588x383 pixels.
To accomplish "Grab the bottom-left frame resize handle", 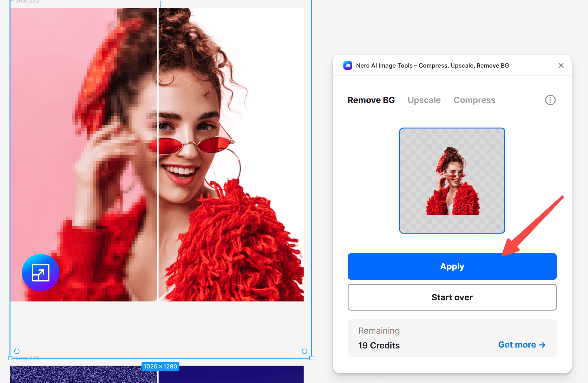I will pos(10,358).
